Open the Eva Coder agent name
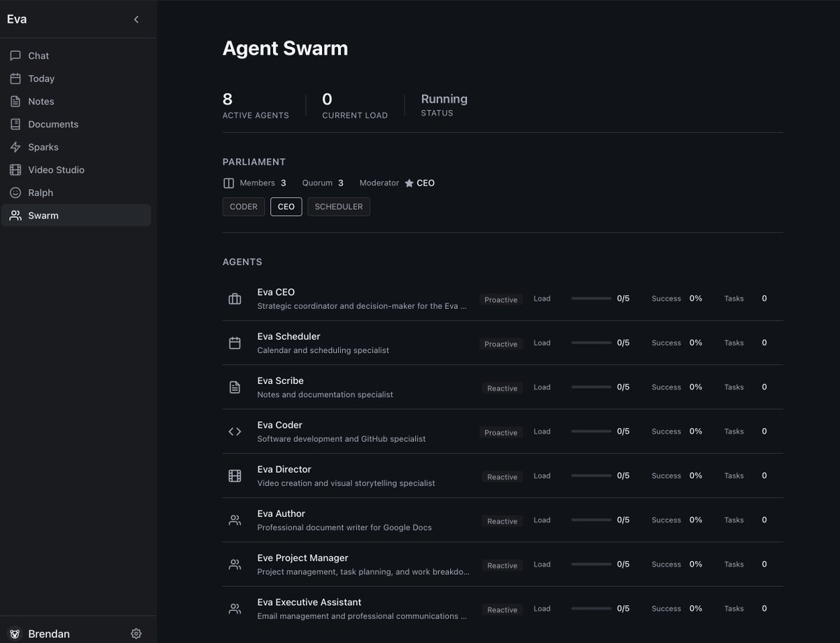Viewport: 840px width, 643px height. point(279,425)
